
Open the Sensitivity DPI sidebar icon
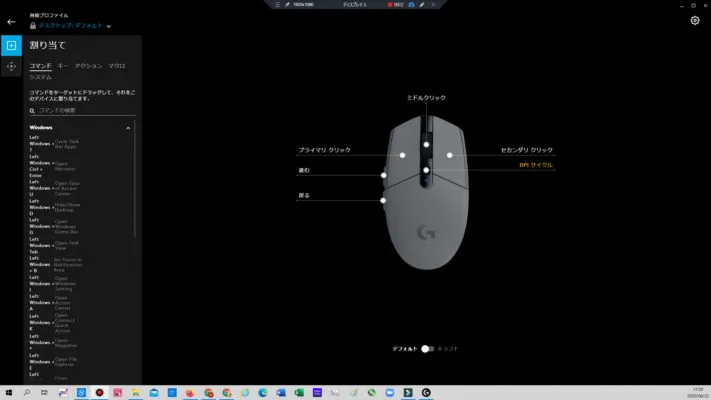[11, 66]
